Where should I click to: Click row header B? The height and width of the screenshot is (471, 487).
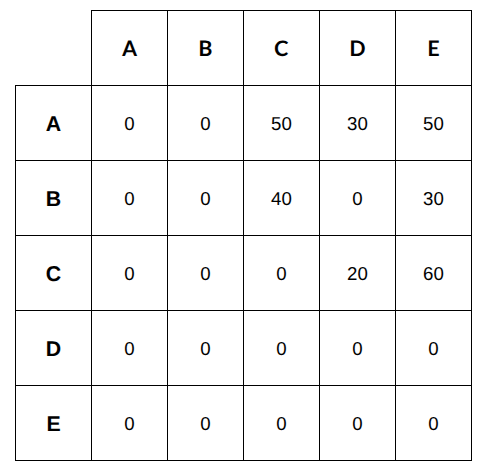click(53, 198)
